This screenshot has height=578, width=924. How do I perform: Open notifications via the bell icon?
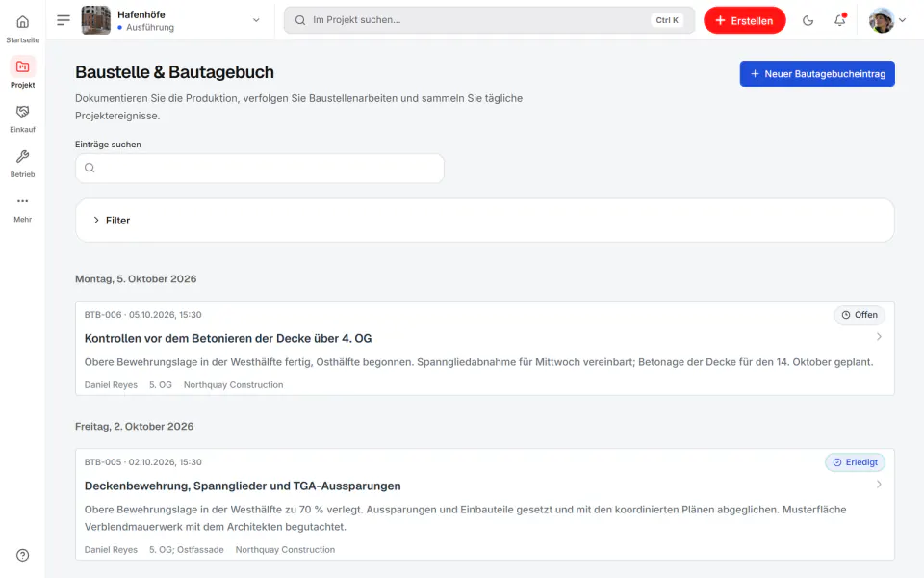(839, 20)
